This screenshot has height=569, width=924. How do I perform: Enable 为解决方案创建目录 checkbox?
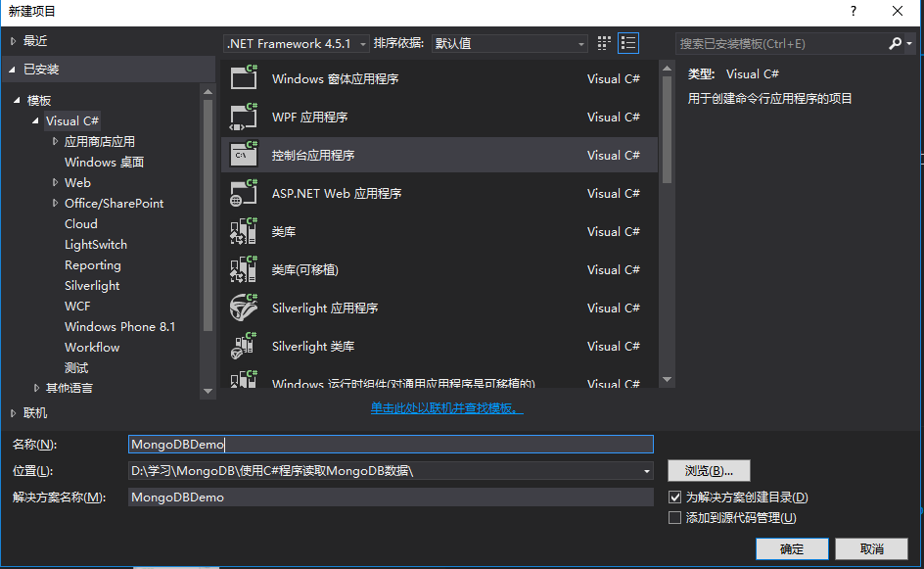pos(674,498)
